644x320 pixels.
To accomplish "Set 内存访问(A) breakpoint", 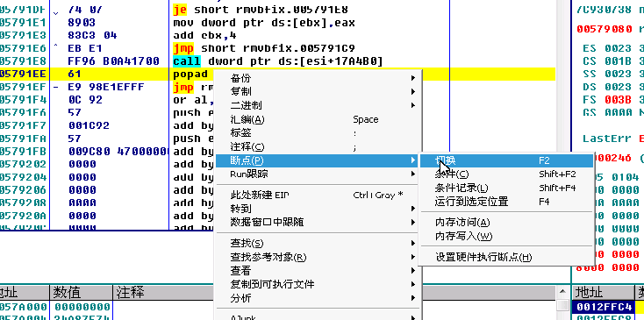I will 506,223.
